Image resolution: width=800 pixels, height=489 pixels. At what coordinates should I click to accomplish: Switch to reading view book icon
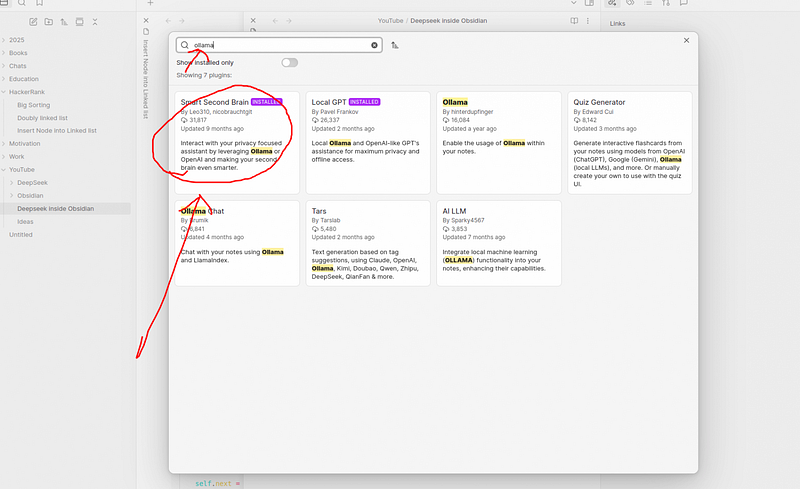(574, 21)
